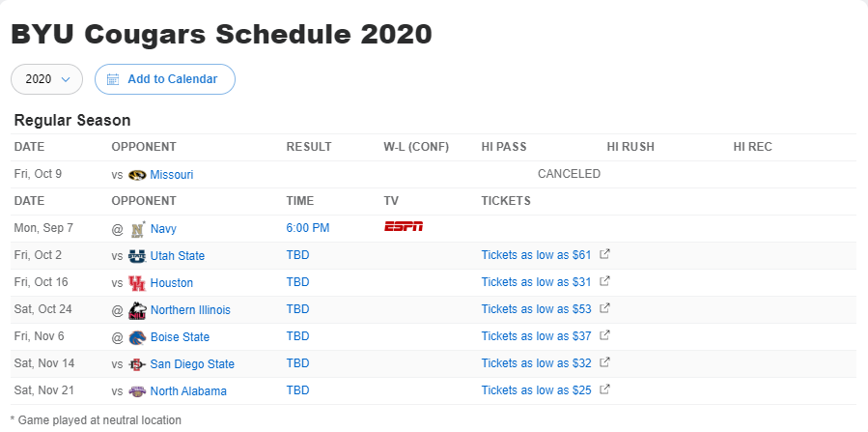The width and height of the screenshot is (868, 432).
Task: Open the Boise State team page link
Action: pos(180,337)
